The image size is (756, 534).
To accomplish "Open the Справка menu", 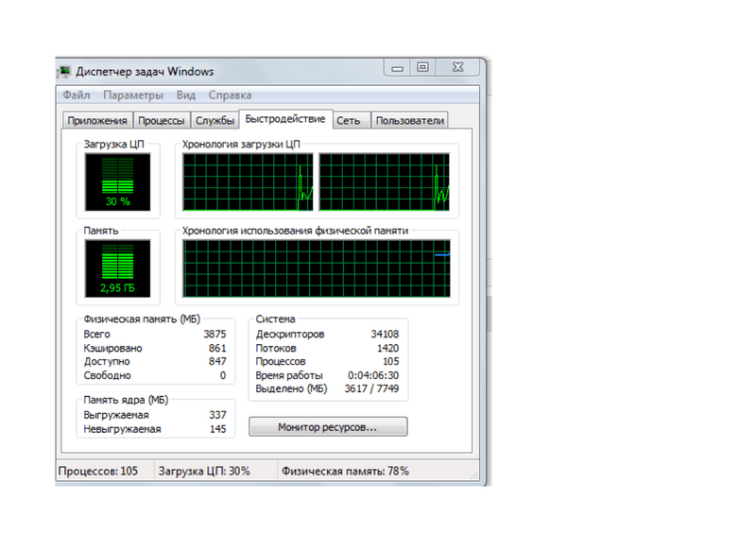I will tap(230, 95).
